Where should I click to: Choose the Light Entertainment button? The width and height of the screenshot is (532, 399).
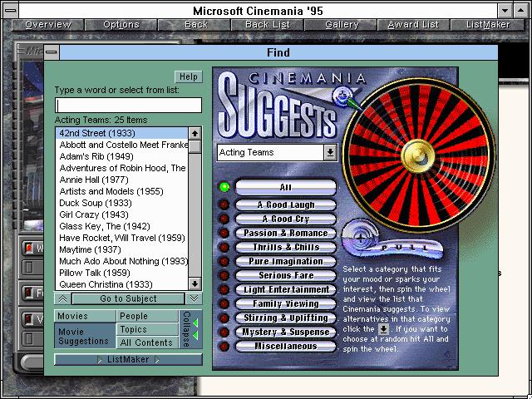point(286,290)
